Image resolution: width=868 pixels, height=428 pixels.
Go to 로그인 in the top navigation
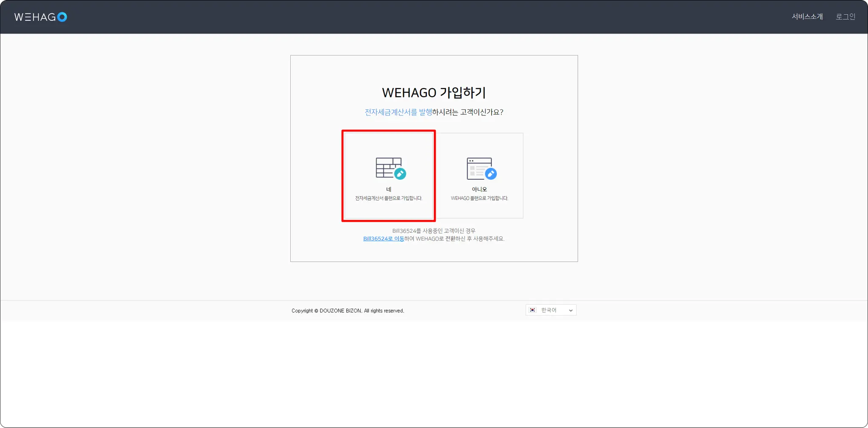(x=846, y=17)
